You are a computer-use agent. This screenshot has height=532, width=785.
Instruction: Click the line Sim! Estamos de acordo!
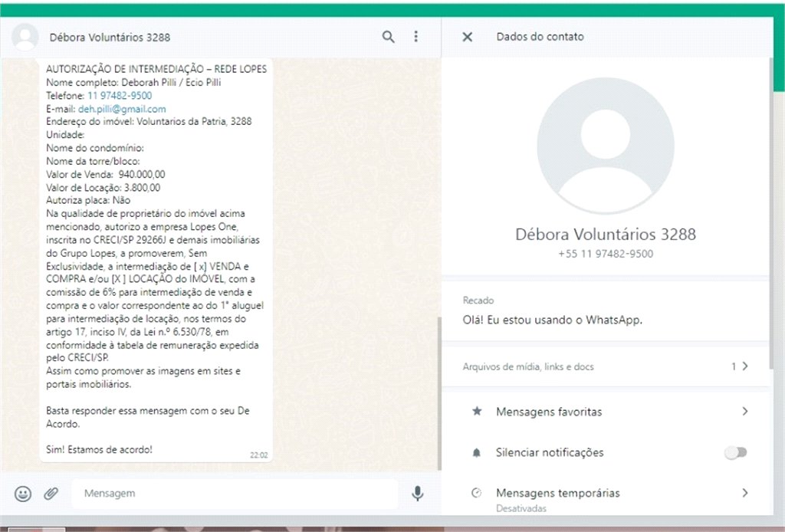click(x=99, y=449)
